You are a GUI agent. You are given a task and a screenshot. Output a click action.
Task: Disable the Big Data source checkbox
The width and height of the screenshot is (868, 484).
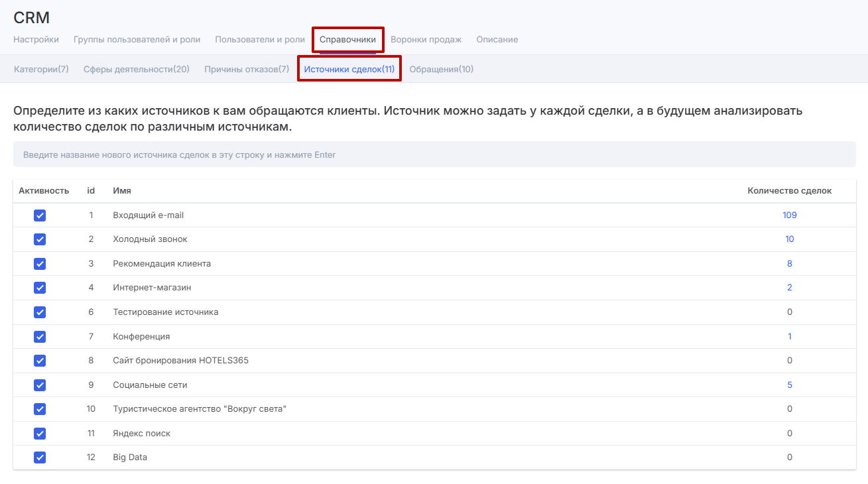click(40, 457)
